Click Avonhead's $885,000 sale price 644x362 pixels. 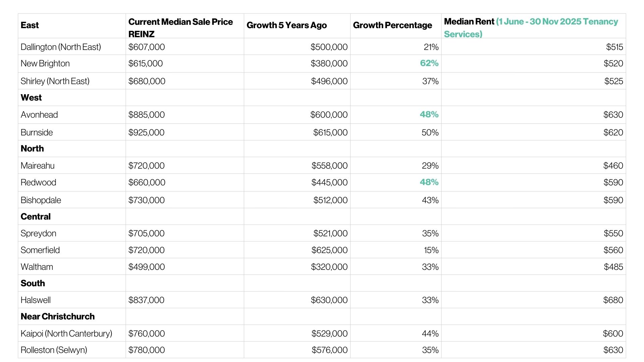147,115
